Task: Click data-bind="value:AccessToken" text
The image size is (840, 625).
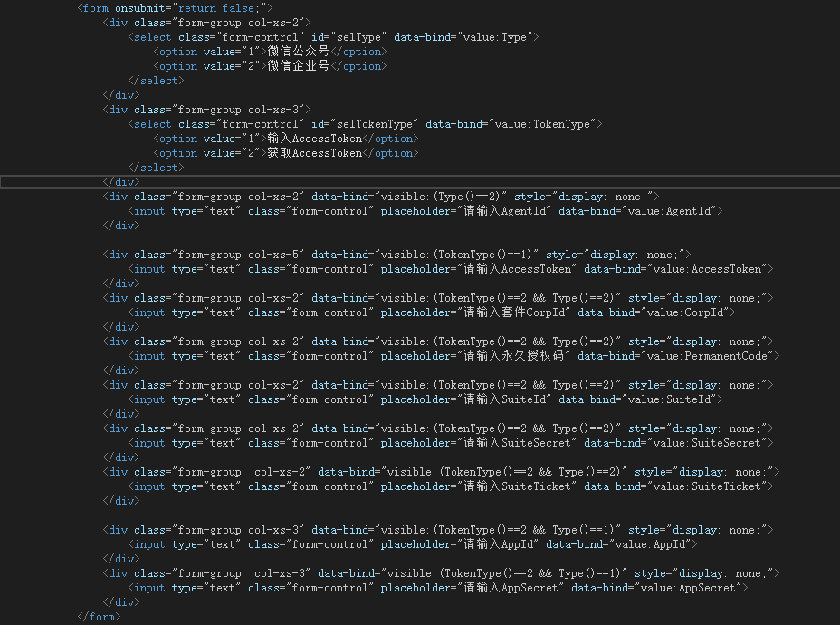Action: pyautogui.click(x=676, y=268)
